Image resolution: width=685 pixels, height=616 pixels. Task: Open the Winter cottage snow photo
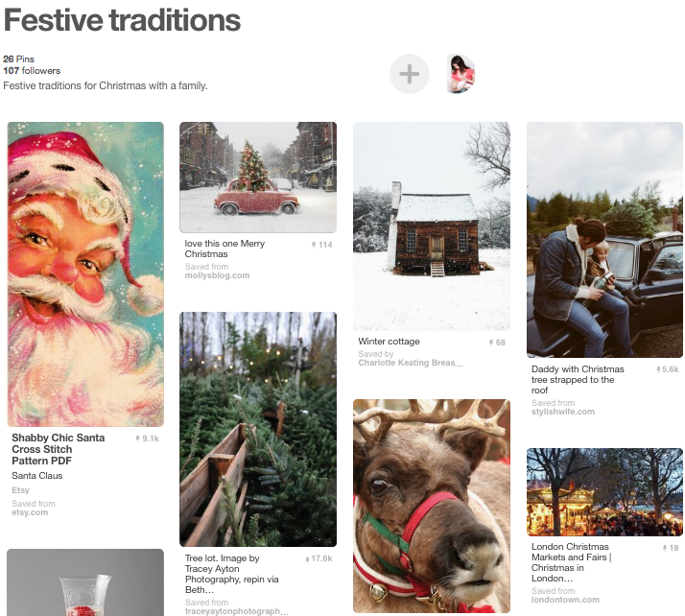[432, 226]
